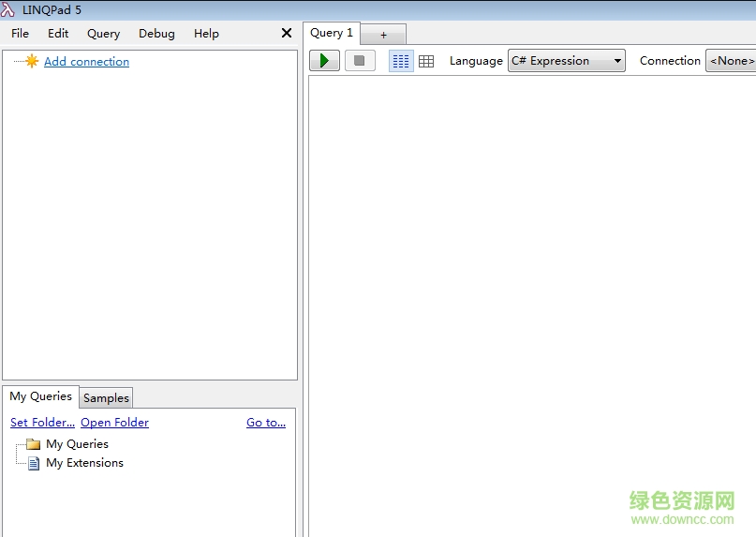756x537 pixels.
Task: Switch results to data grid view icon
Action: pyautogui.click(x=426, y=61)
